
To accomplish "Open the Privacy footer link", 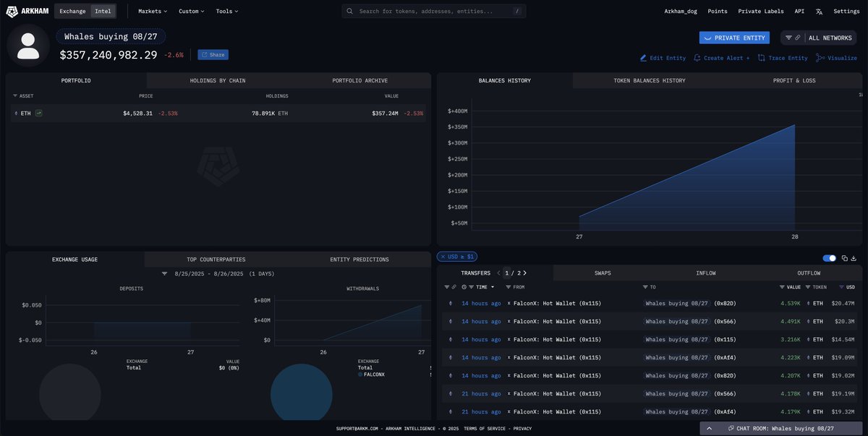I will (x=522, y=429).
